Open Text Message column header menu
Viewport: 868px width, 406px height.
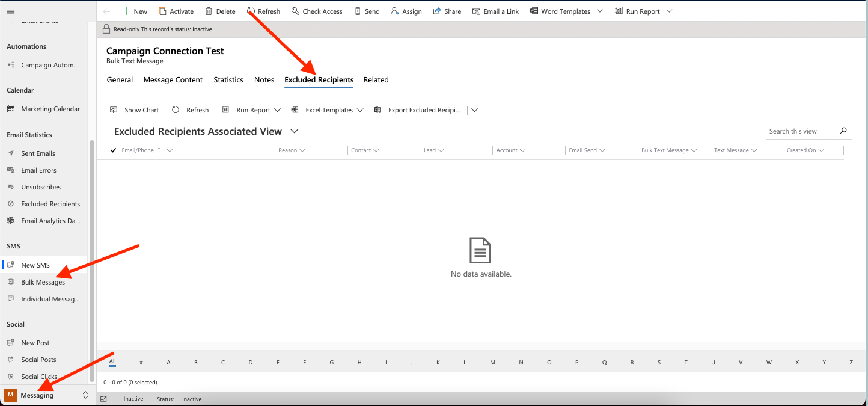tap(735, 150)
